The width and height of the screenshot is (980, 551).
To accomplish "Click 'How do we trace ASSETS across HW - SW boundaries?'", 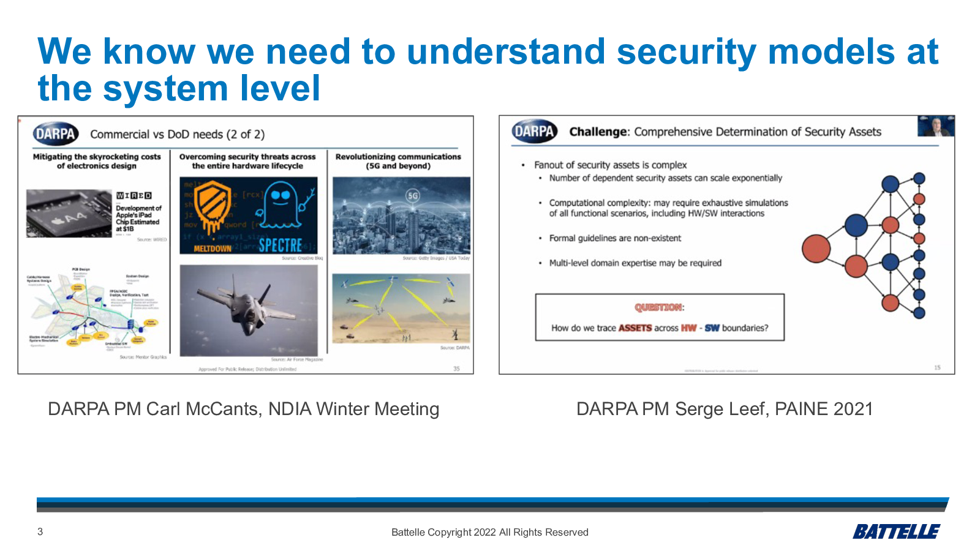I will [660, 328].
